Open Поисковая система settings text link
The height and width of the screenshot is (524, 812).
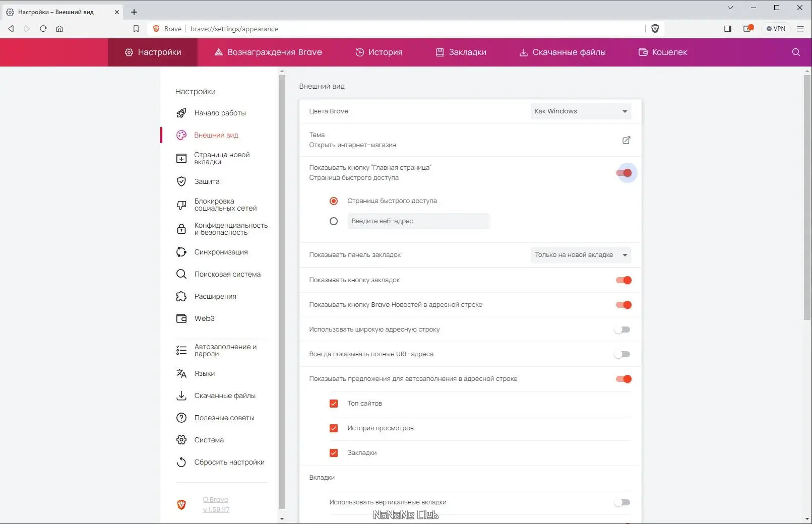228,274
